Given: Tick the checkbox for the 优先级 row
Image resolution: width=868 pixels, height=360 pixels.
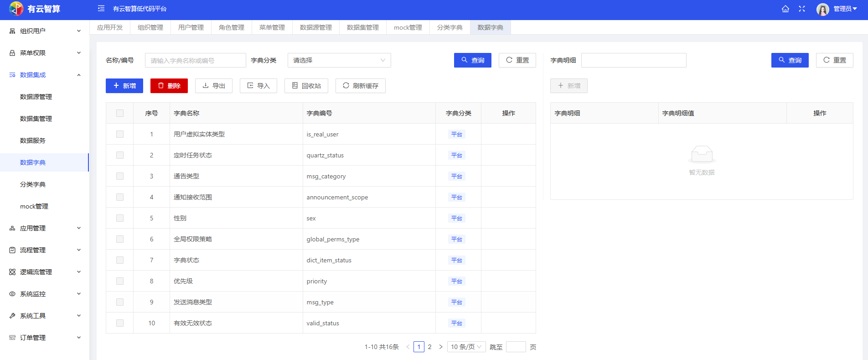Looking at the screenshot, I should coord(120,281).
